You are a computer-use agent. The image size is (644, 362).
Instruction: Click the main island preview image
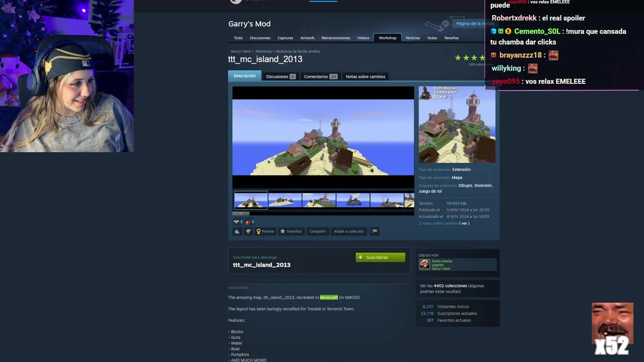click(323, 137)
